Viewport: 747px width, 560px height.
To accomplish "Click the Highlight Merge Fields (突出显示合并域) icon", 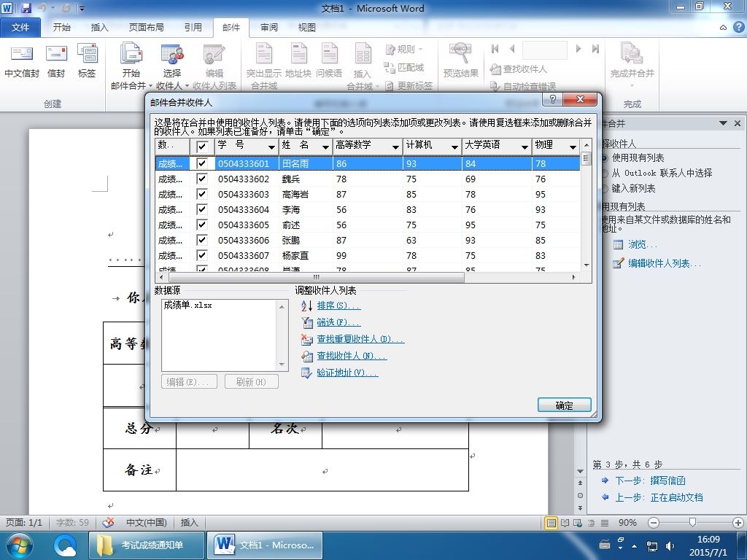I will click(x=264, y=66).
